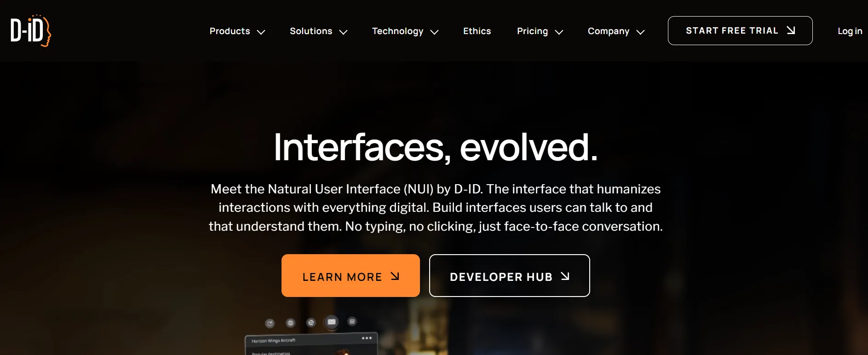Open the Developer Hub button
868x355 pixels.
click(x=509, y=275)
